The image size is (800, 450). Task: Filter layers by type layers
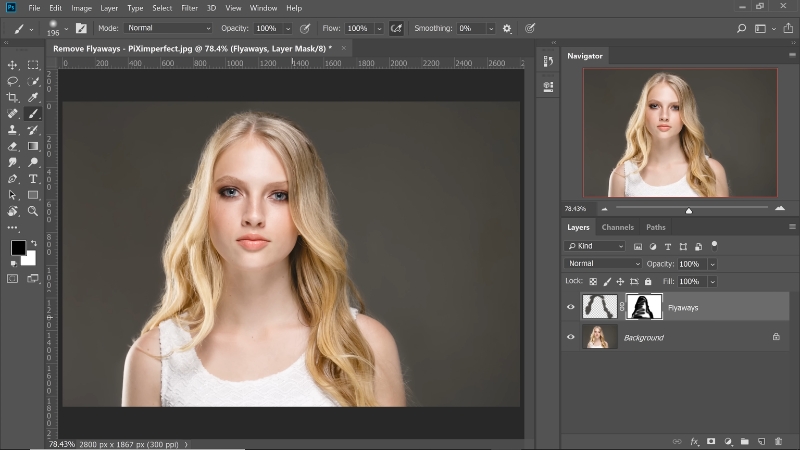(668, 246)
